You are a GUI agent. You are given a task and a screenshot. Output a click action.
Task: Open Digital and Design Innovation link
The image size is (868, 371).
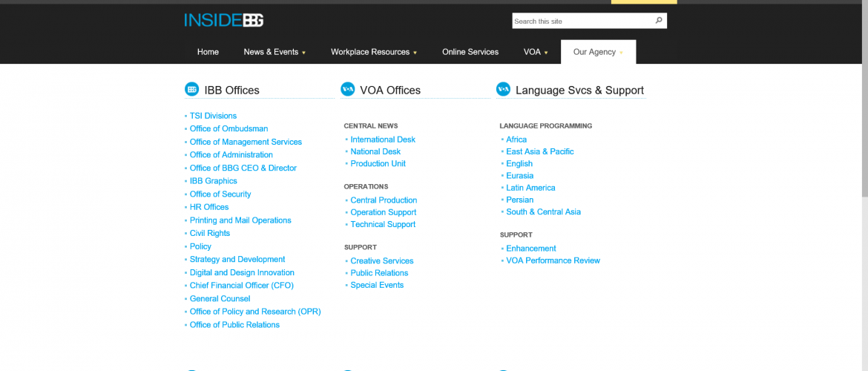pyautogui.click(x=242, y=272)
